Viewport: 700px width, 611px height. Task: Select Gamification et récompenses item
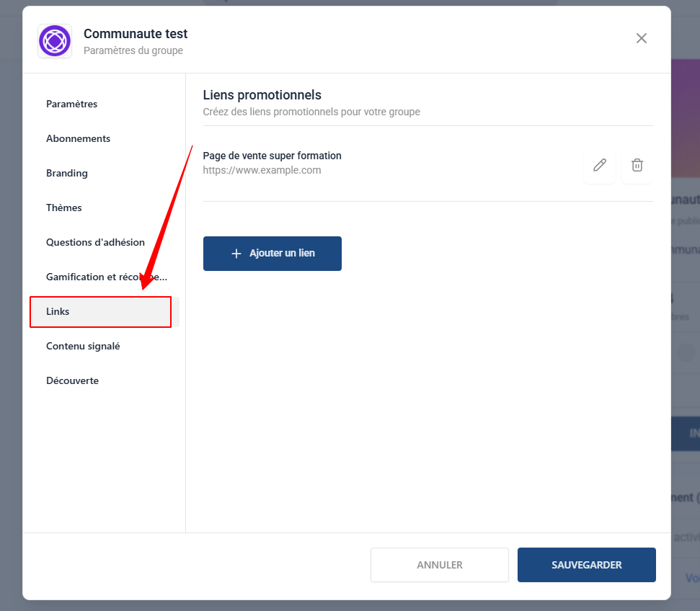coord(106,277)
